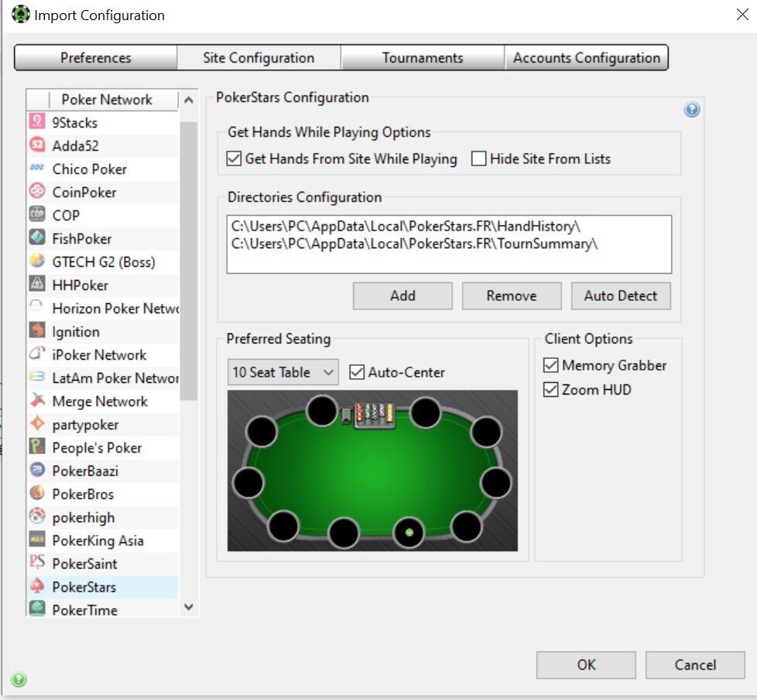Enable Hide Site From Lists checkbox
The image size is (757, 700).
pyautogui.click(x=478, y=159)
